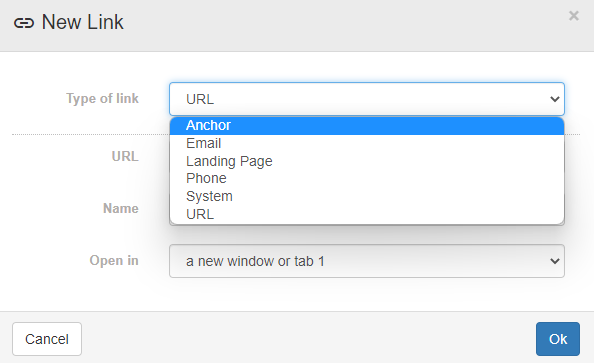Image resolution: width=594 pixels, height=363 pixels.
Task: Click the New Link dialog title text
Action: (x=82, y=22)
